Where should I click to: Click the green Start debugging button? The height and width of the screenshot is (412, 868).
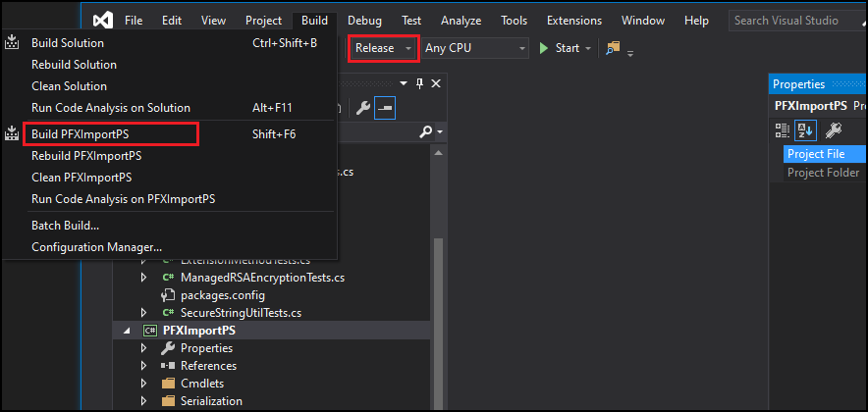(559, 49)
